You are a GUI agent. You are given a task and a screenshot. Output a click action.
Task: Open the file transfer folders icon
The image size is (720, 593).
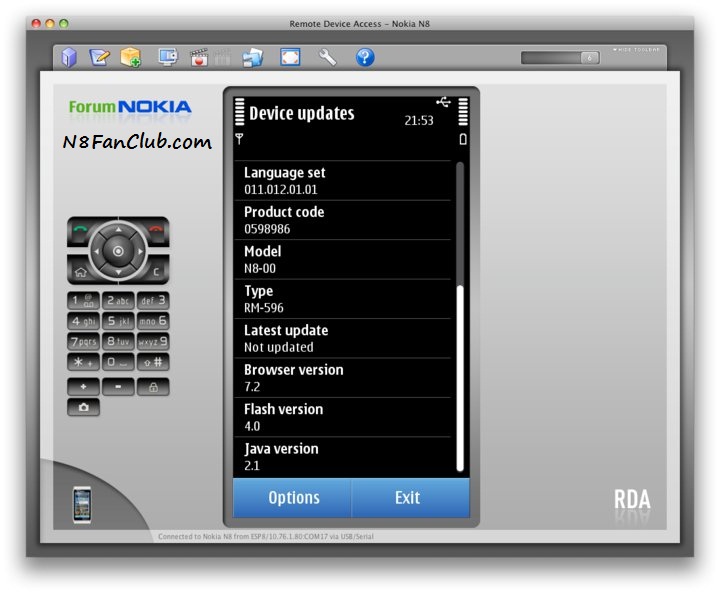pyautogui.click(x=253, y=58)
